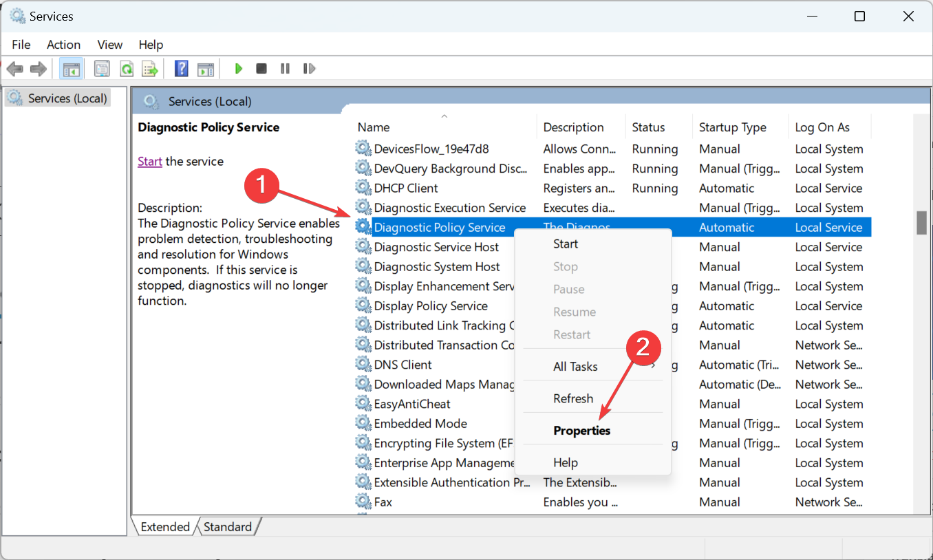The height and width of the screenshot is (560, 933).
Task: Click the Back arrow in toolbar
Action: pyautogui.click(x=14, y=69)
